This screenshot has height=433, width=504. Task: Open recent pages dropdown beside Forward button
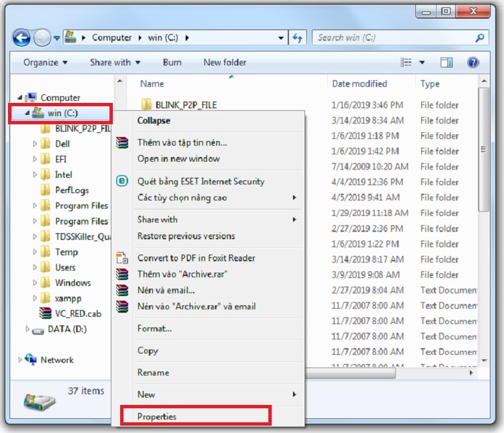pyautogui.click(x=57, y=38)
